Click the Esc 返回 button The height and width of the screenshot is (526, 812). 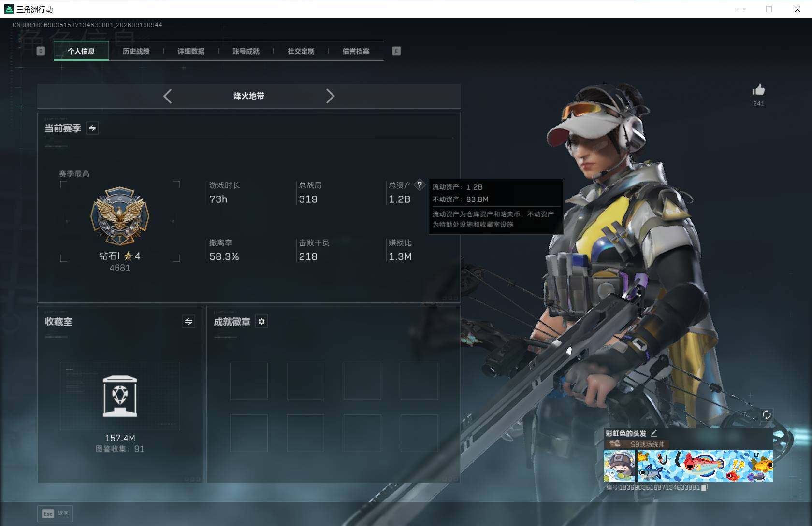pos(55,513)
